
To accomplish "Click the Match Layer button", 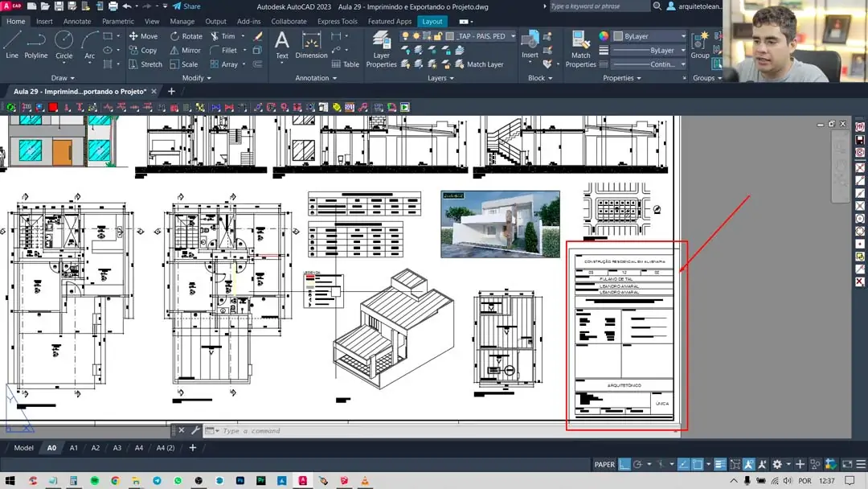I will [484, 64].
